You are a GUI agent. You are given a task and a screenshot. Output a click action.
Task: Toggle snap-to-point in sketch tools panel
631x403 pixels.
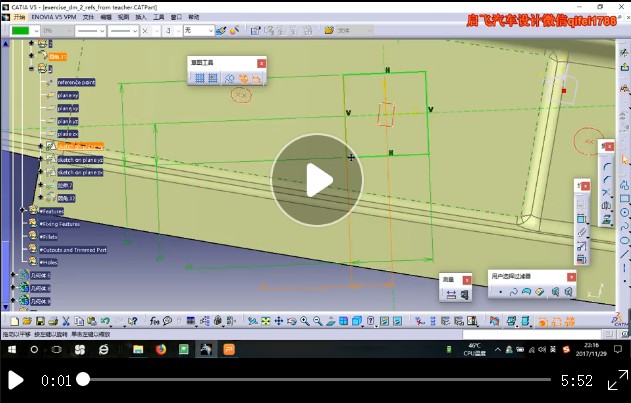213,78
